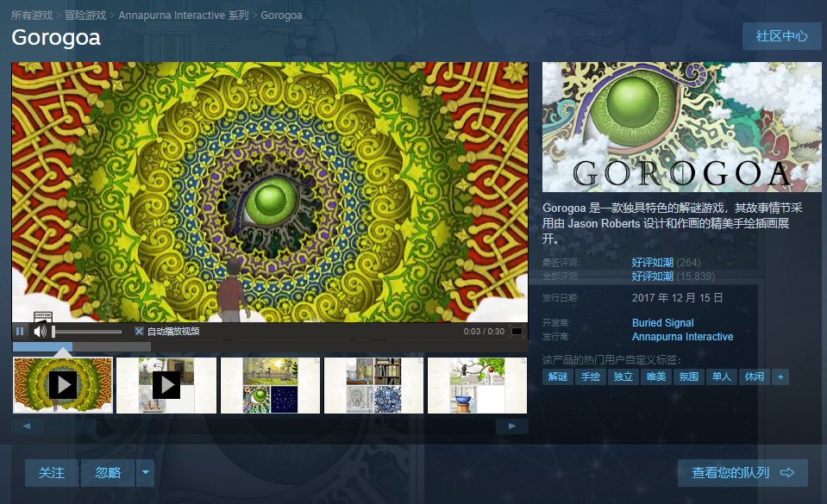
Task: Add a tag with the plus button
Action: click(x=780, y=376)
